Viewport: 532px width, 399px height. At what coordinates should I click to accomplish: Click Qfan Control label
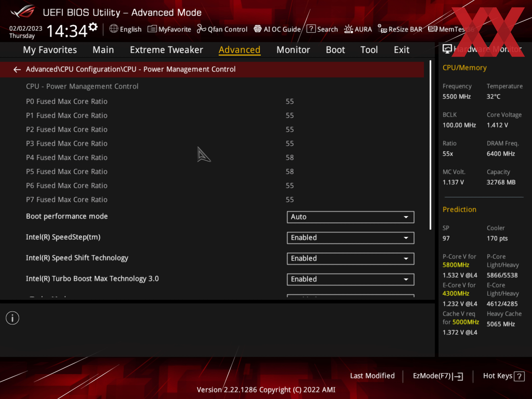227,29
